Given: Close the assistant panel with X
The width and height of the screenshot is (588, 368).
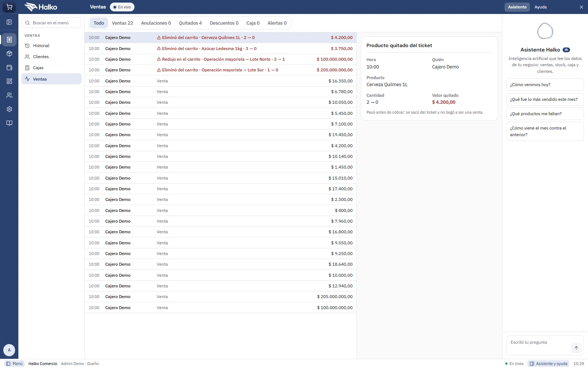Looking at the screenshot, I should coord(581,7).
